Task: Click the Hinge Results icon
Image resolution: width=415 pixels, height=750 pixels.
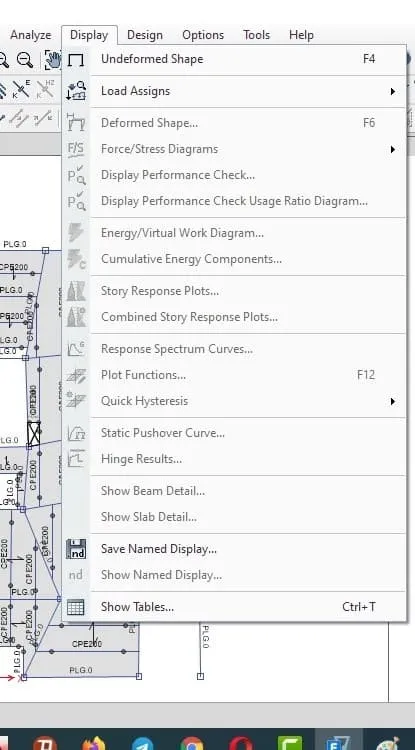Action: [76, 459]
